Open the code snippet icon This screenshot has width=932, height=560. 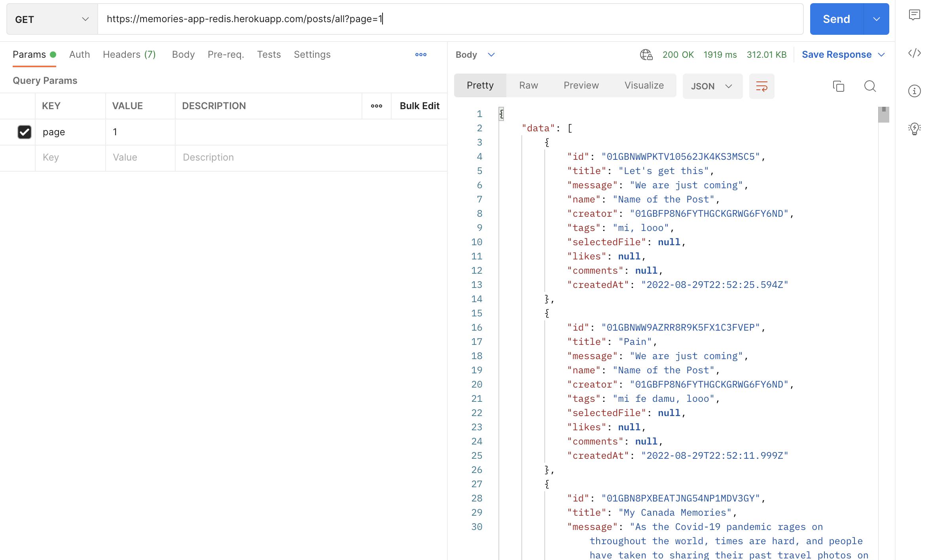914,53
